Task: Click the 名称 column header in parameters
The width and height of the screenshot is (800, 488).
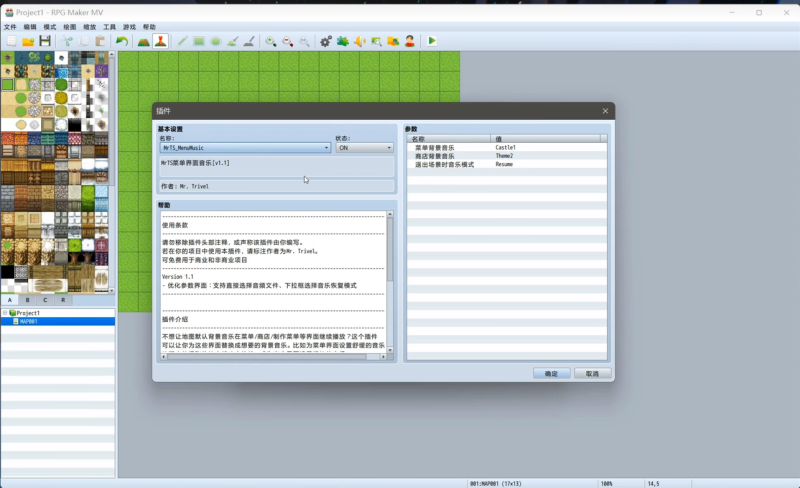Action: click(x=449, y=139)
